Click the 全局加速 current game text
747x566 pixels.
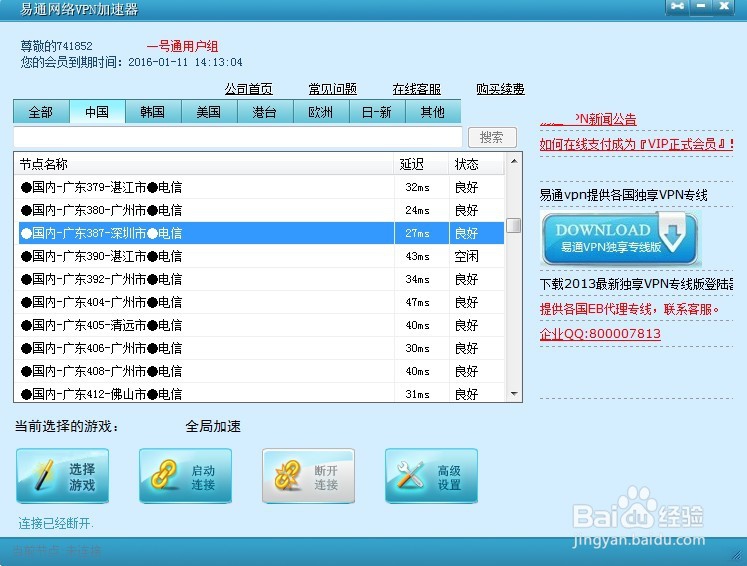tap(213, 426)
